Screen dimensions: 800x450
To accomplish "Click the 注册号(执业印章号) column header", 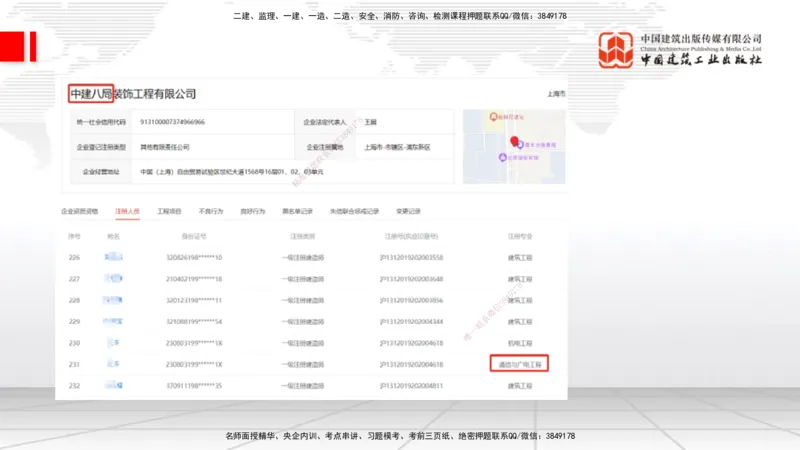I will pyautogui.click(x=411, y=236).
